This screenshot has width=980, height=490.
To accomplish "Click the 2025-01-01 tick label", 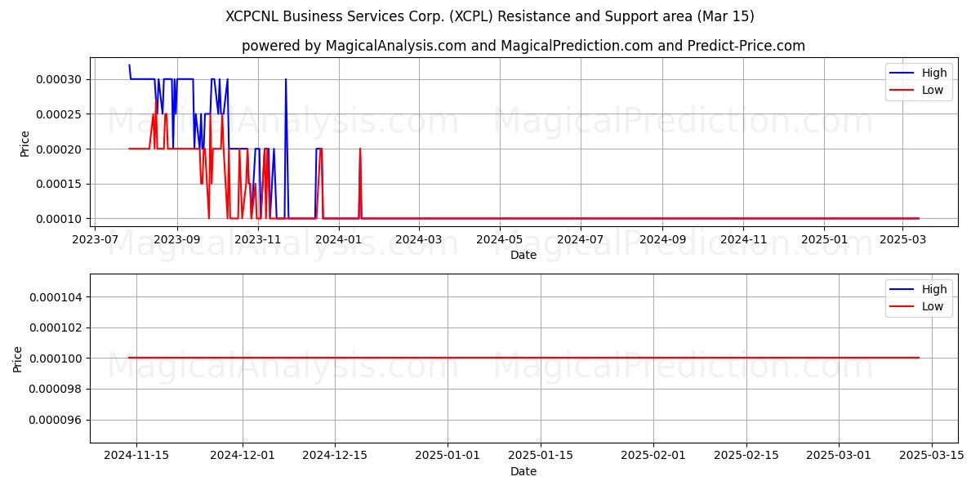I will 448,456.
